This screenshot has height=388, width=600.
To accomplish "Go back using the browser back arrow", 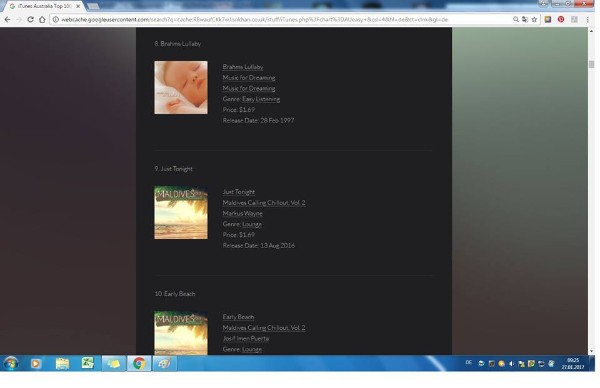I will 7,20.
